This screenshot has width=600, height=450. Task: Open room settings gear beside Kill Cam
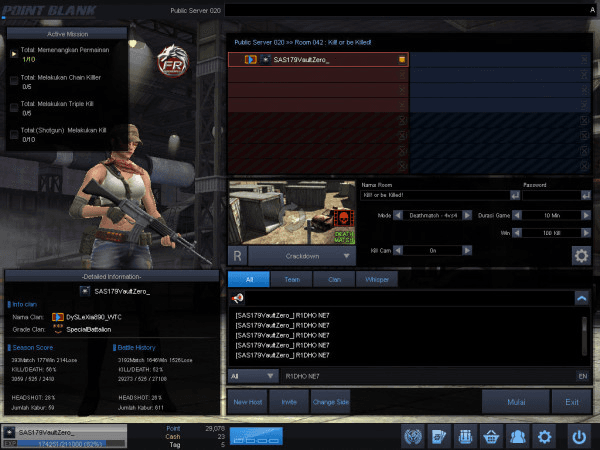pos(579,255)
